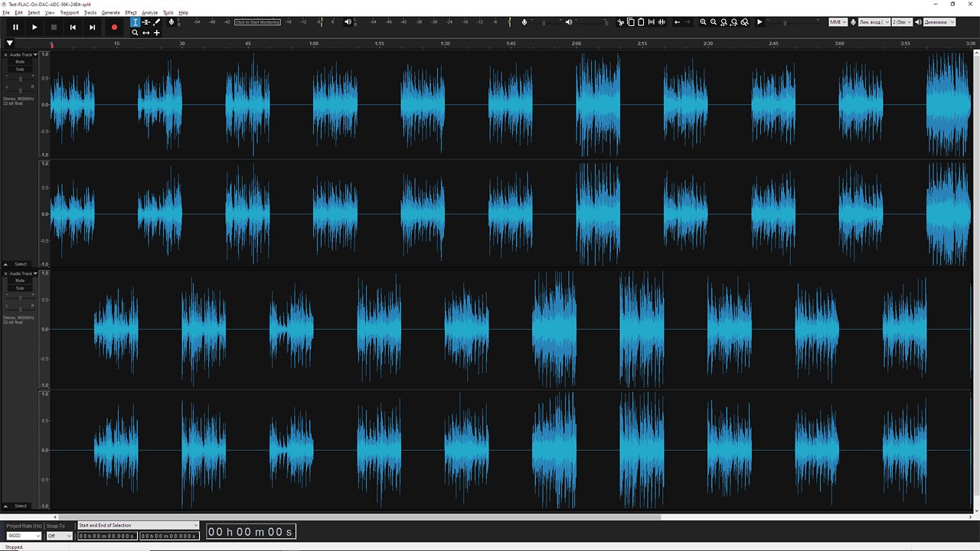980x551 pixels.
Task: Select the Envelope tool
Action: coord(146,22)
